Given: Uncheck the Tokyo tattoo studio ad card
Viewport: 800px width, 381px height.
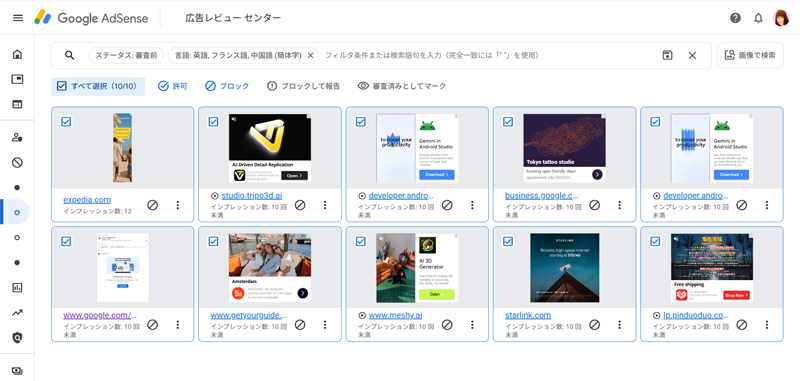Looking at the screenshot, I should [x=508, y=121].
